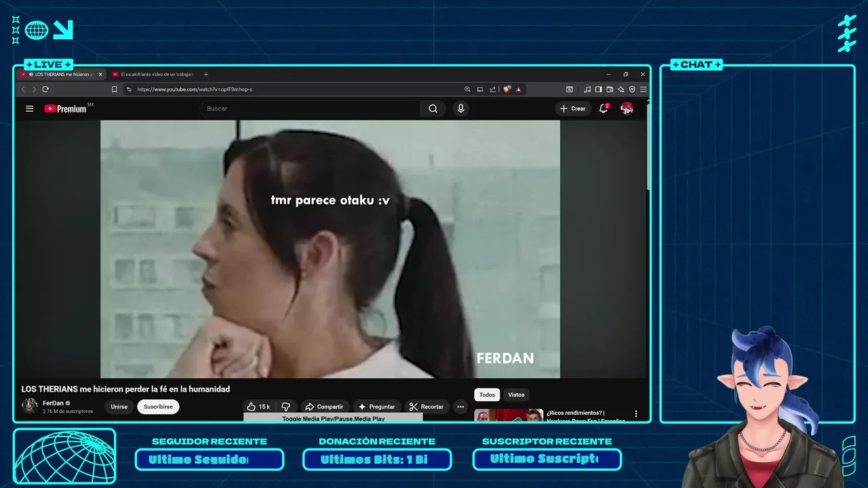The width and height of the screenshot is (868, 488).
Task: Toggle the browser sidebar panel icon
Action: 599,89
